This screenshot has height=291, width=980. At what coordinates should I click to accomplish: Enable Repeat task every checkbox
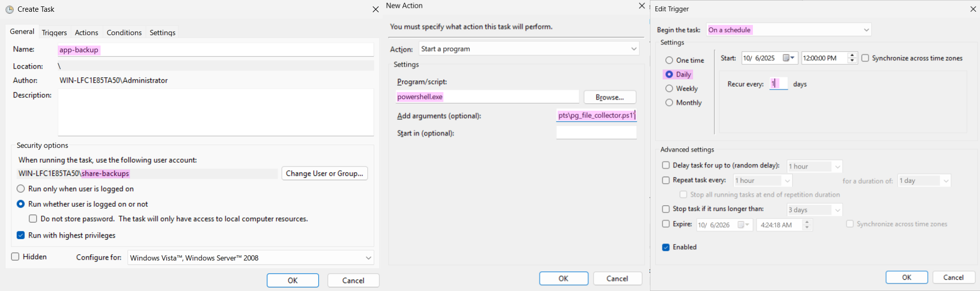(666, 180)
